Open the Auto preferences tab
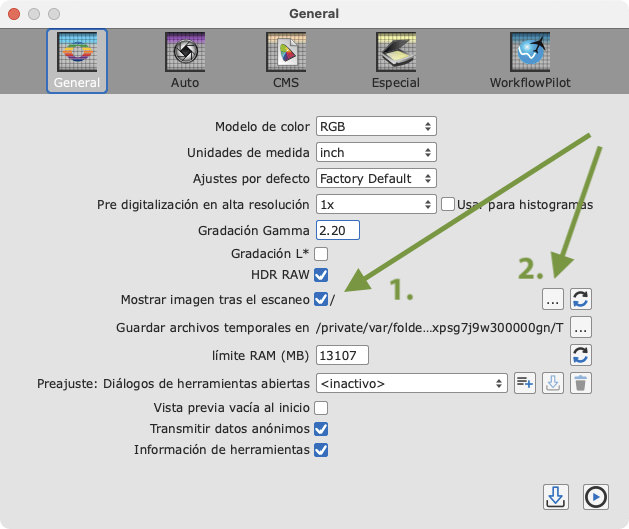Viewport: 629px width, 529px height. 184,60
